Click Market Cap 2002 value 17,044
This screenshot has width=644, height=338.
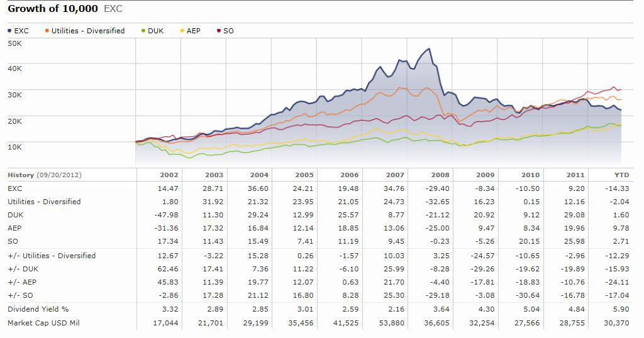(x=165, y=323)
